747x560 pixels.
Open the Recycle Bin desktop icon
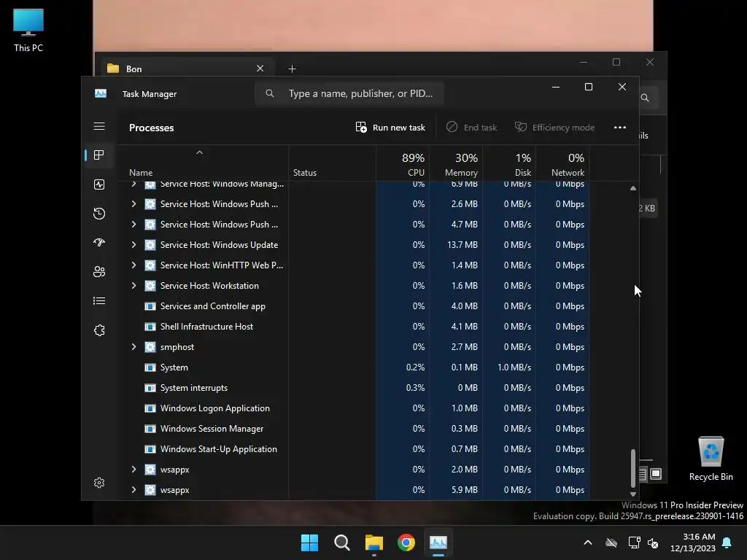(x=711, y=459)
